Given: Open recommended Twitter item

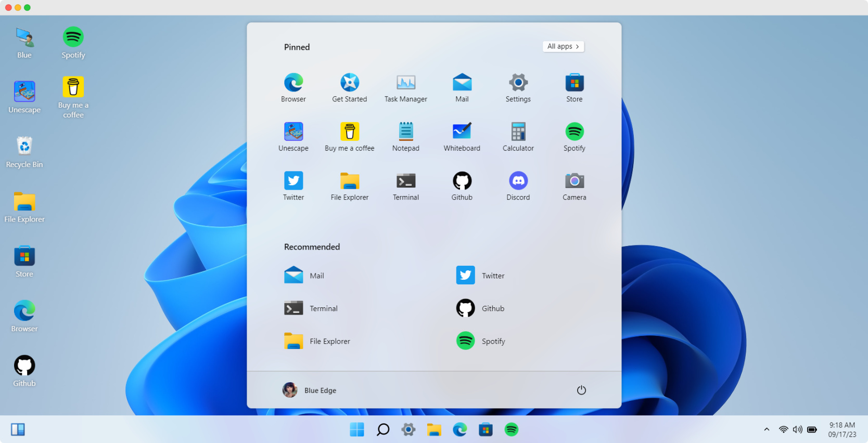Looking at the screenshot, I should (480, 276).
